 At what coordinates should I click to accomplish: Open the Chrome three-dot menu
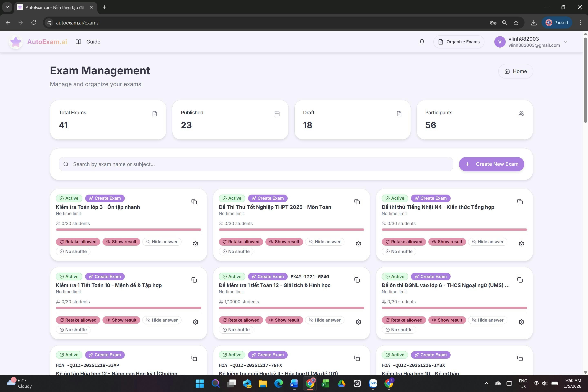tap(580, 22)
